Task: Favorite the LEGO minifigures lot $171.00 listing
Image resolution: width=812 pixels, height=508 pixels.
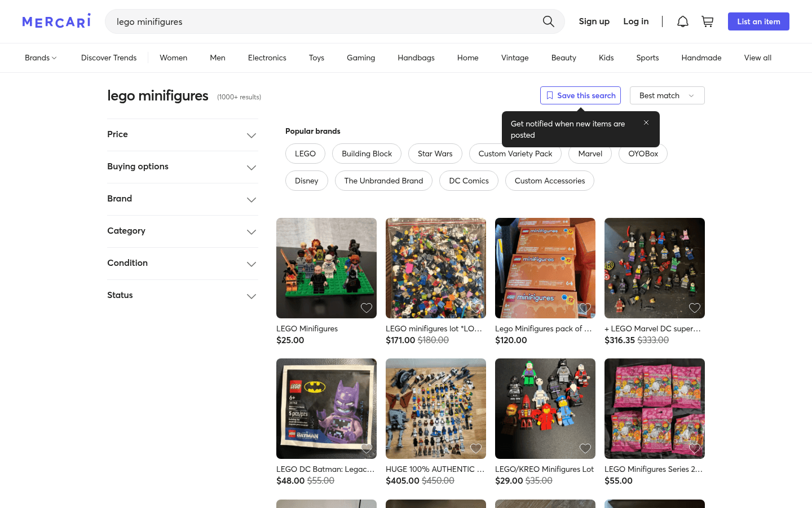Action: 476,308
